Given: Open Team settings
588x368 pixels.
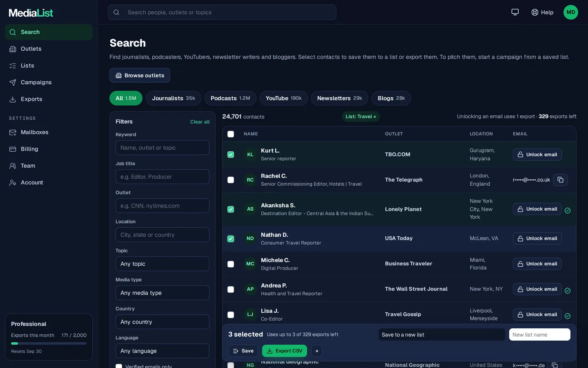Looking at the screenshot, I should (x=49, y=166).
